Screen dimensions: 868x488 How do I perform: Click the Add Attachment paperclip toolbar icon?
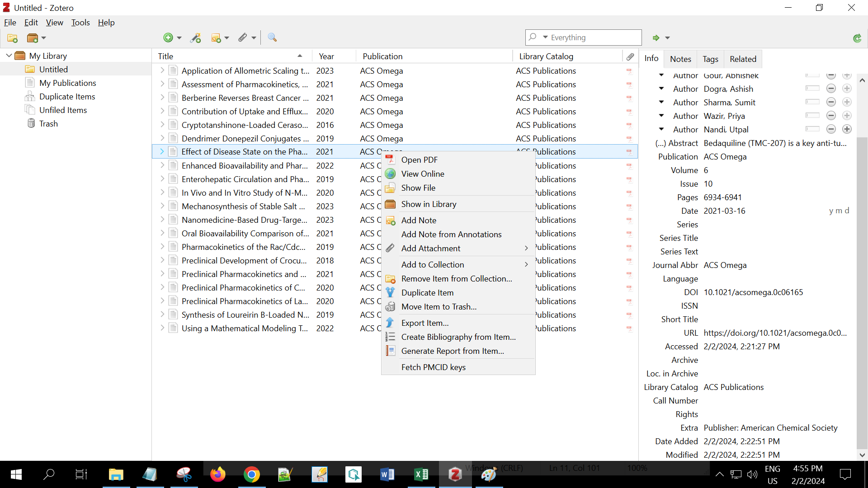pyautogui.click(x=243, y=38)
